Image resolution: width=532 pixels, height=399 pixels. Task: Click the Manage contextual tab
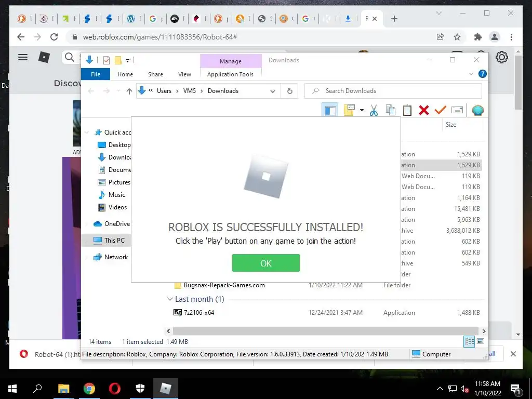click(231, 61)
